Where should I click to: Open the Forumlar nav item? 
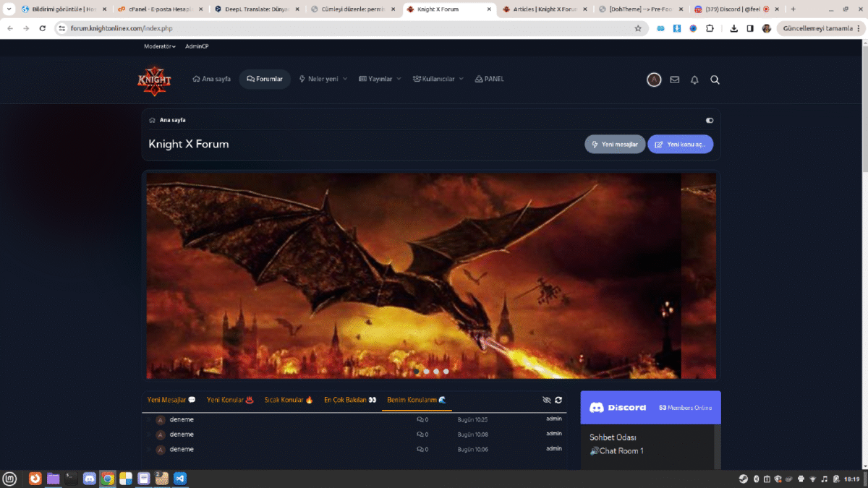(x=265, y=79)
